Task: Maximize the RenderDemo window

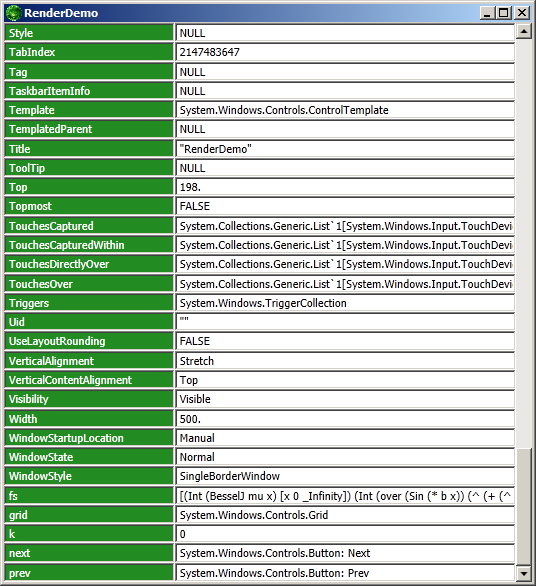Action: coord(504,13)
